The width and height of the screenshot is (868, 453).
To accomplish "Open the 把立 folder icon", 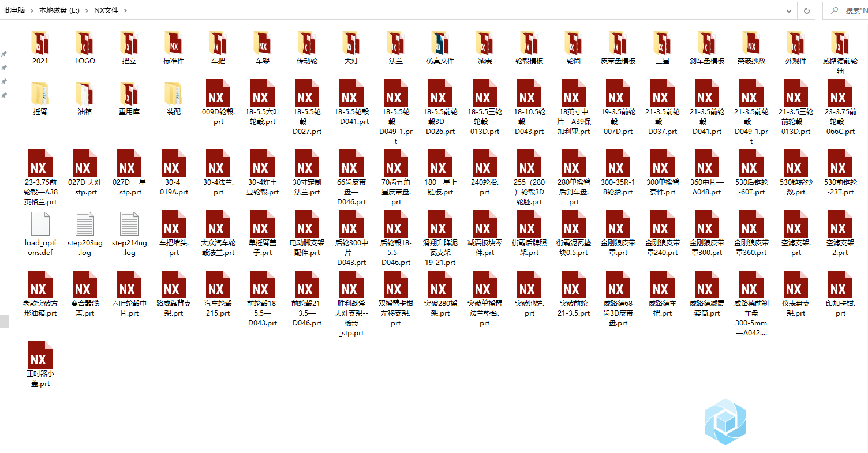I will pyautogui.click(x=129, y=43).
